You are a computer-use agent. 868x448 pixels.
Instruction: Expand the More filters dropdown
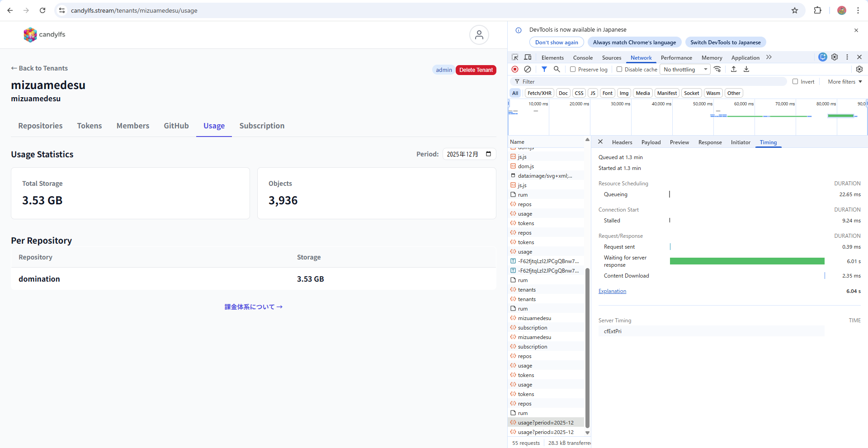[844, 82]
